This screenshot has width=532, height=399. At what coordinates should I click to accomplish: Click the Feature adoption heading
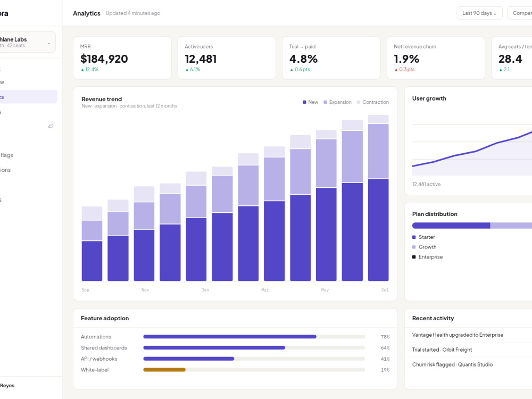[105, 318]
